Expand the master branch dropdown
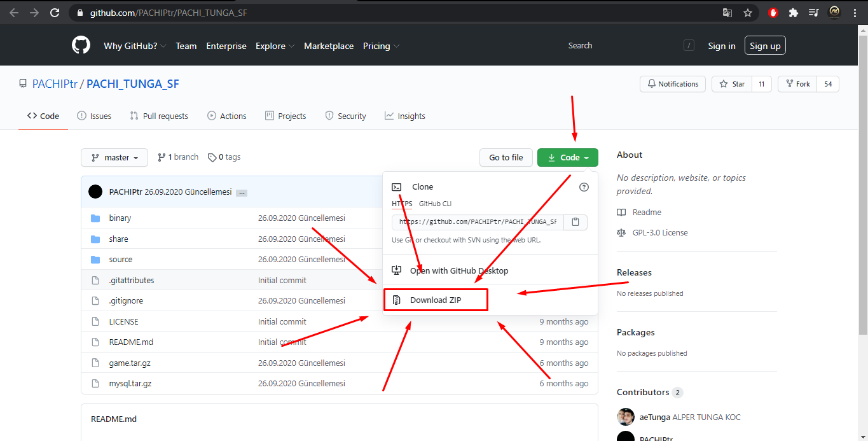 coord(114,157)
